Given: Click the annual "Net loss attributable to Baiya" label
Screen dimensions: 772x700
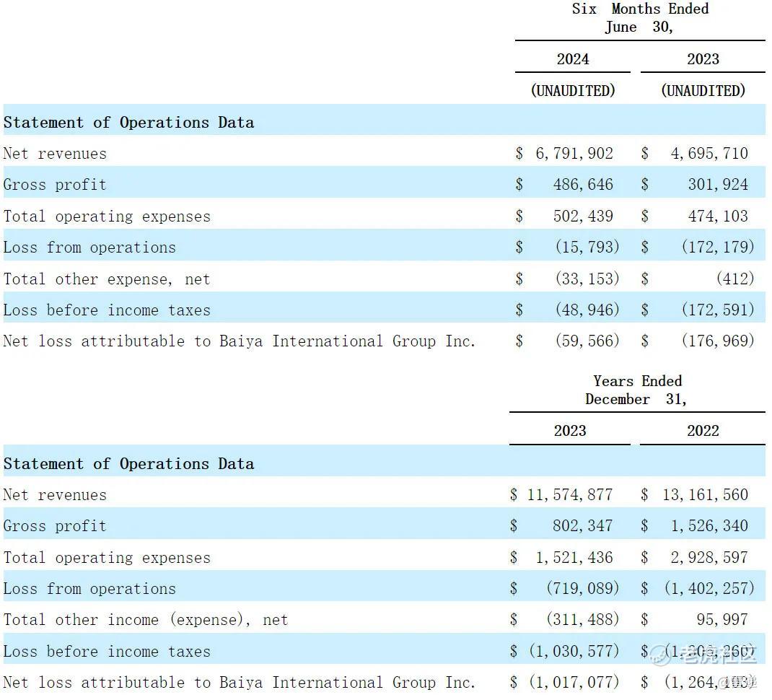Looking at the screenshot, I should coord(240,682).
